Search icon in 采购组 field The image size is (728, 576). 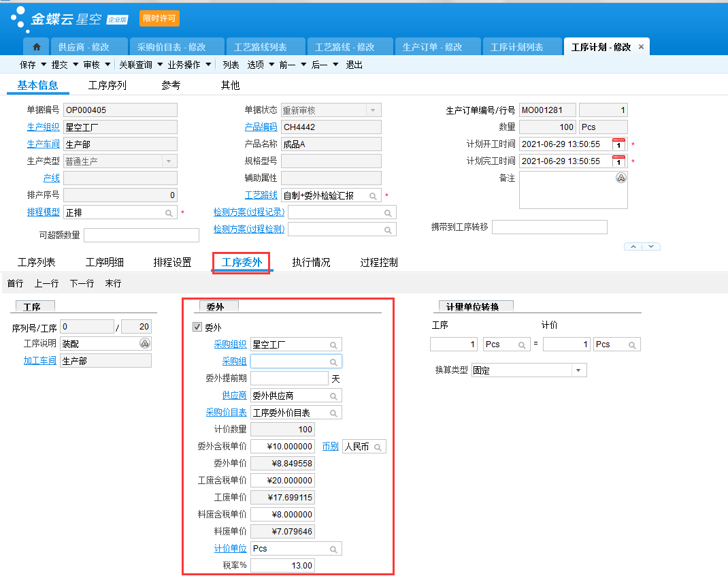point(333,362)
